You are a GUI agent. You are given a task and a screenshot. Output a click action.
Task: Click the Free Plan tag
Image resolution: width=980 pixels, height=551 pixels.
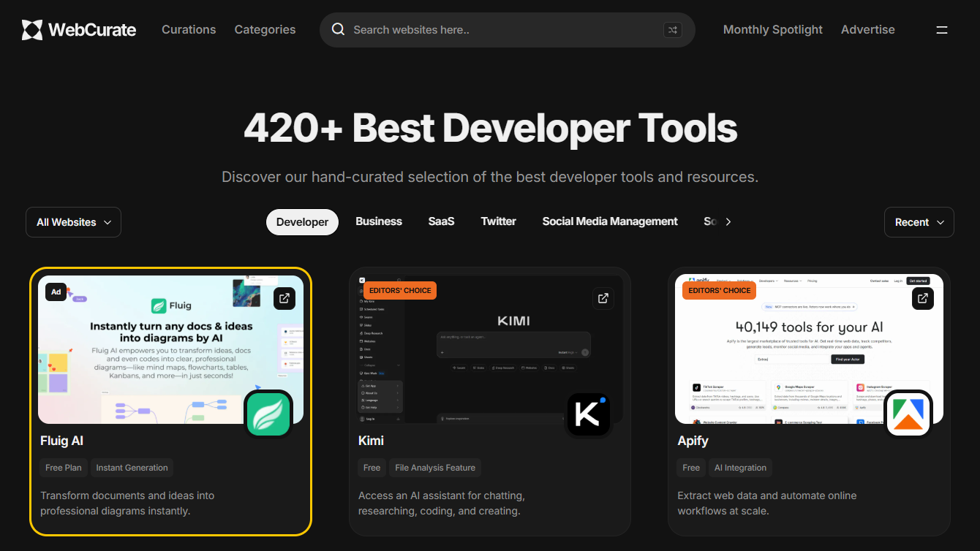(x=64, y=468)
